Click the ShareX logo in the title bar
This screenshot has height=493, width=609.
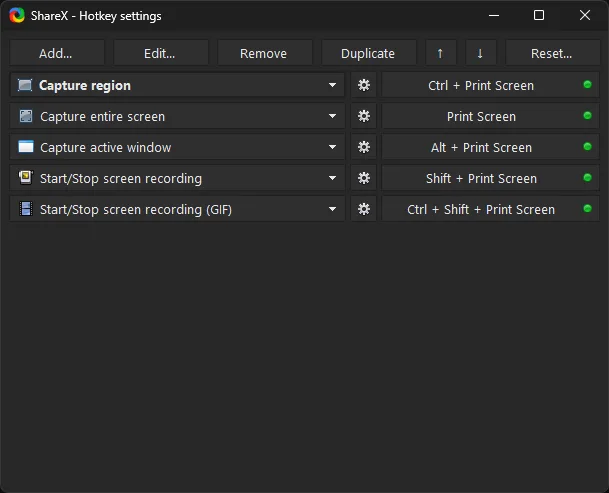point(17,16)
